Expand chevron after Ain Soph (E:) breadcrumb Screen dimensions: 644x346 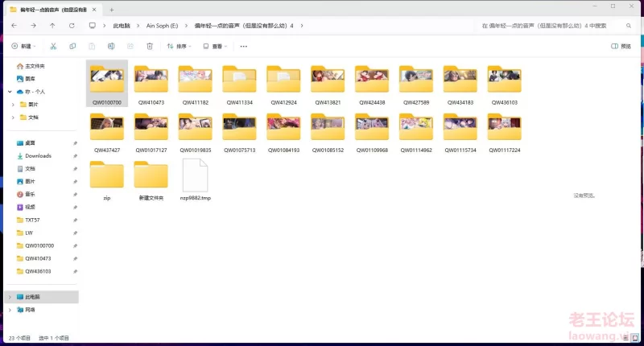(x=186, y=26)
